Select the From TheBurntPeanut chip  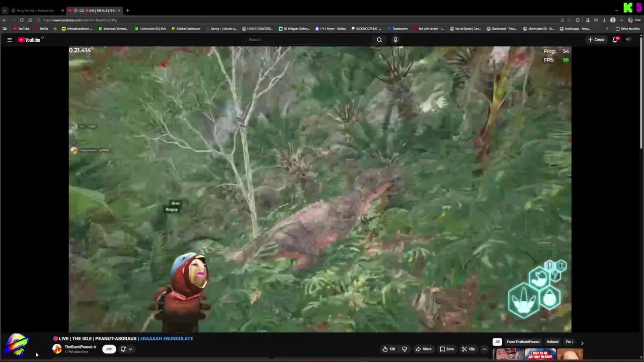(x=523, y=342)
